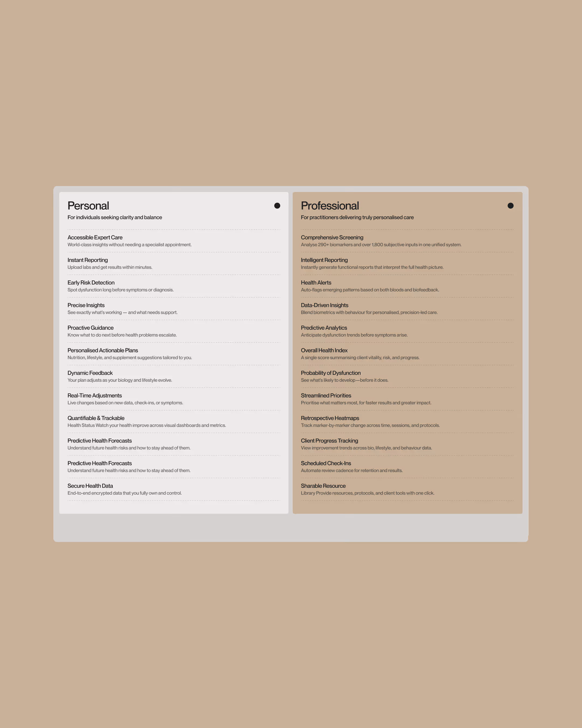Click 'View improvement trends across bio' description

coord(366,448)
